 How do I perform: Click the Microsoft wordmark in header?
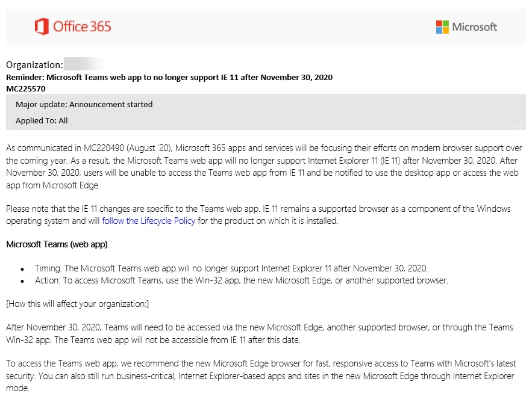474,26
